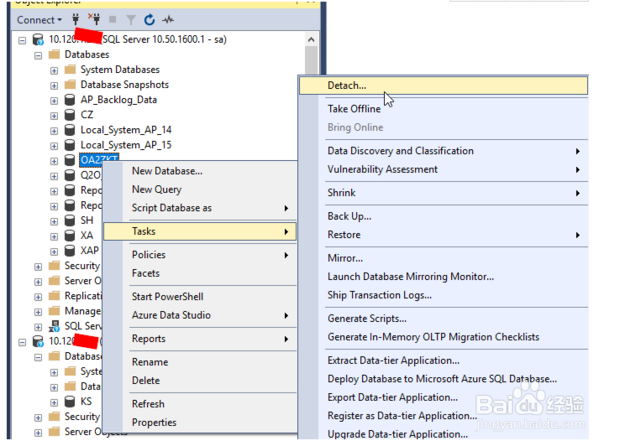Click the grey stop square icon
The height and width of the screenshot is (446, 620).
click(x=113, y=19)
